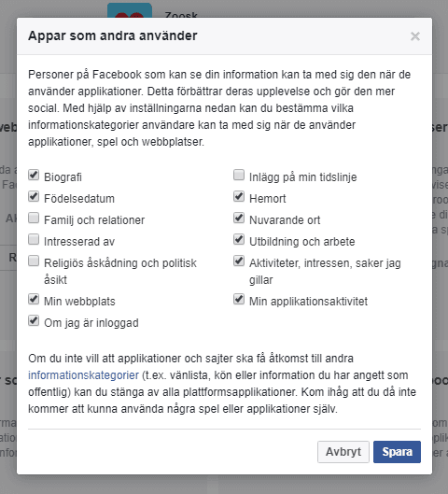Uncheck the Hemort checkbox
Screen dimensions: 448x494
[x=239, y=197]
